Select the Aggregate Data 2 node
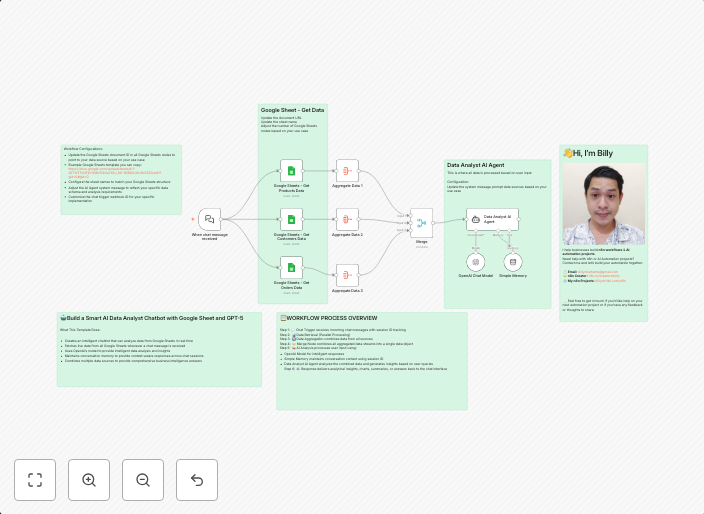Image resolution: width=704 pixels, height=514 pixels. [x=347, y=220]
